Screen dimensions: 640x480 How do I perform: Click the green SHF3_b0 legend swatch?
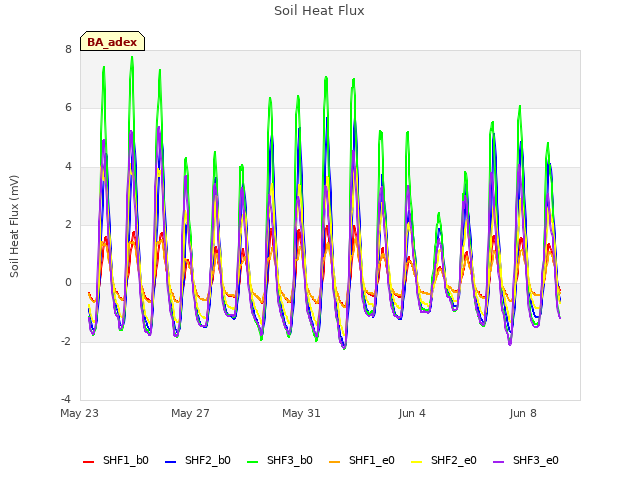tap(253, 462)
